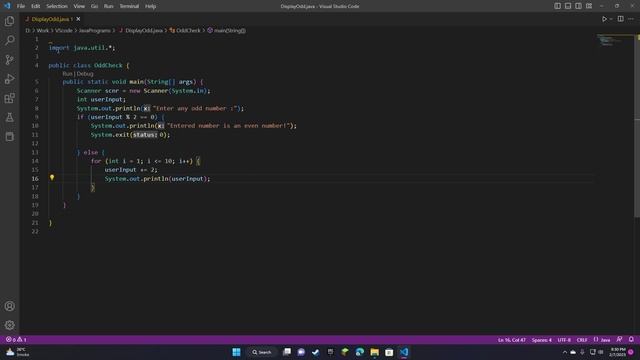Open the Run menu

(x=109, y=6)
